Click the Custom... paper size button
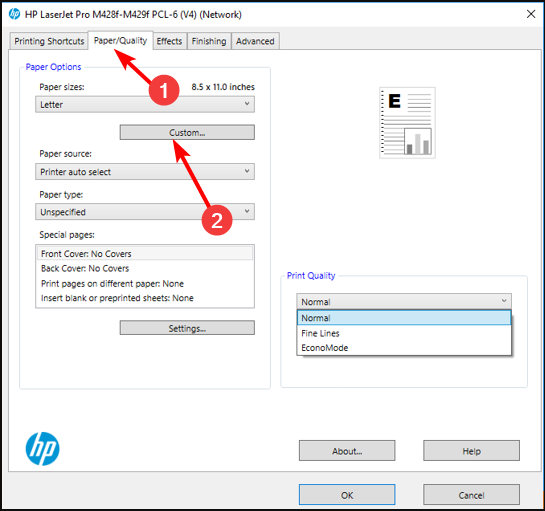The height and width of the screenshot is (511, 545). tap(187, 132)
